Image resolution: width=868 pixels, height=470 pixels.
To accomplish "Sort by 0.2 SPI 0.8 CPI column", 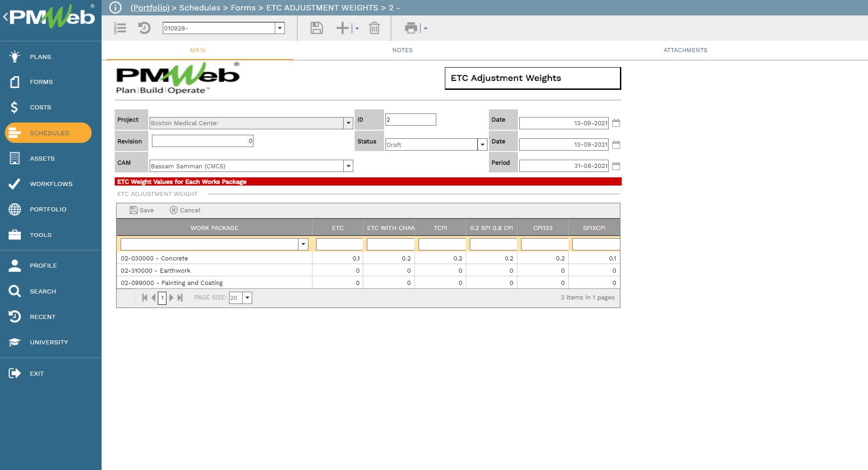I will pyautogui.click(x=492, y=228).
